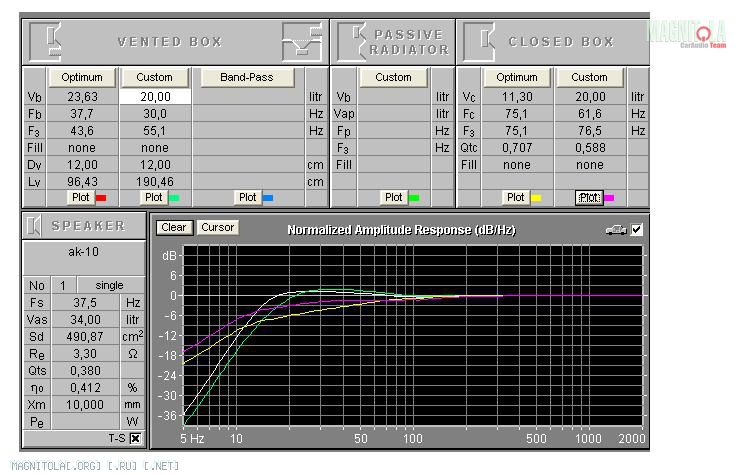
Task: Plot the Band-Pass response
Action: click(248, 198)
